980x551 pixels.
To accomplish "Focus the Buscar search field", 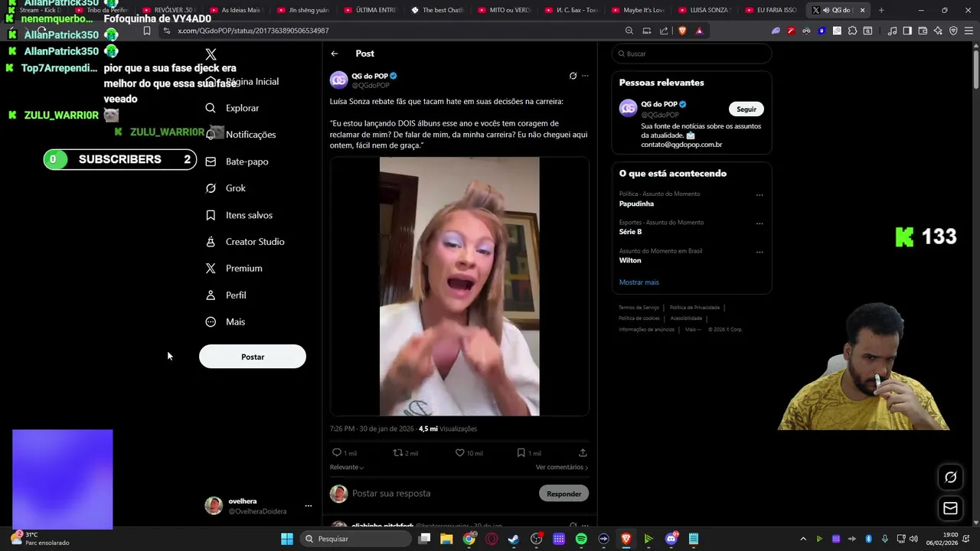I will (691, 54).
